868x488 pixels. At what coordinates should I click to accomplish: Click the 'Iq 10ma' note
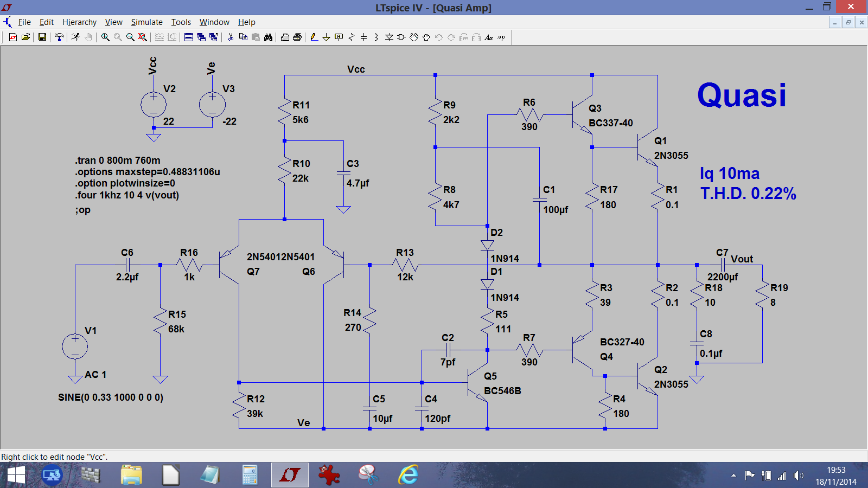coord(730,174)
